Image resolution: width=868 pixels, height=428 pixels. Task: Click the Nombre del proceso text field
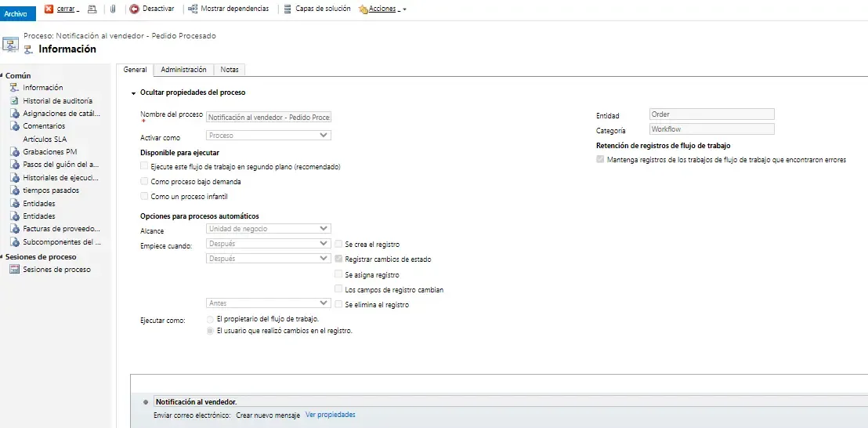(268, 117)
